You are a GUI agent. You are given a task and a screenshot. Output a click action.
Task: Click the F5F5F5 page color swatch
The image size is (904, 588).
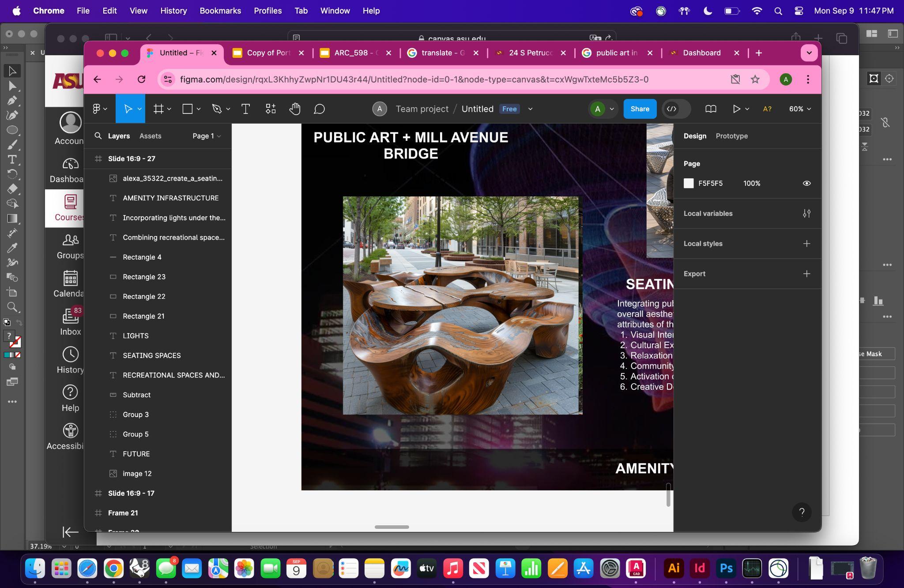(689, 183)
